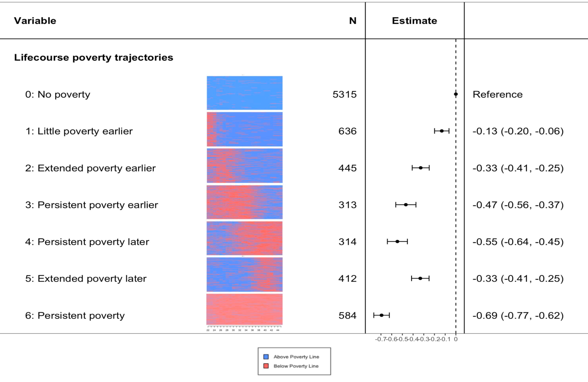Click the Estimate column header
Viewport: 588px width, 382px height.
(x=415, y=21)
